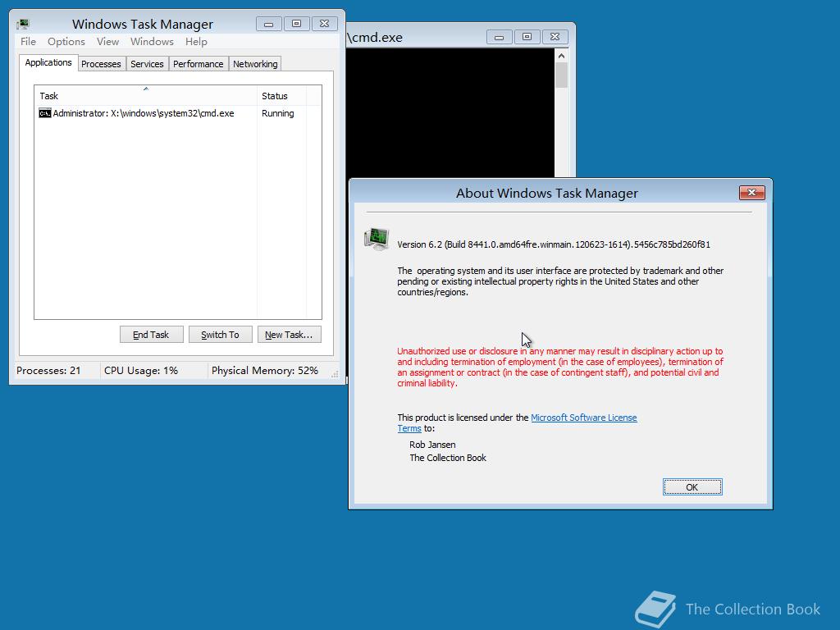This screenshot has width=840, height=630.
Task: Minimize the Windows Task Manager window
Action: coord(269,24)
